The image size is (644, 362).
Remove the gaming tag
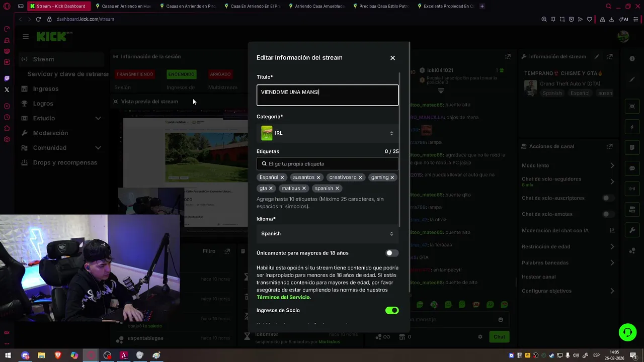coord(392,177)
